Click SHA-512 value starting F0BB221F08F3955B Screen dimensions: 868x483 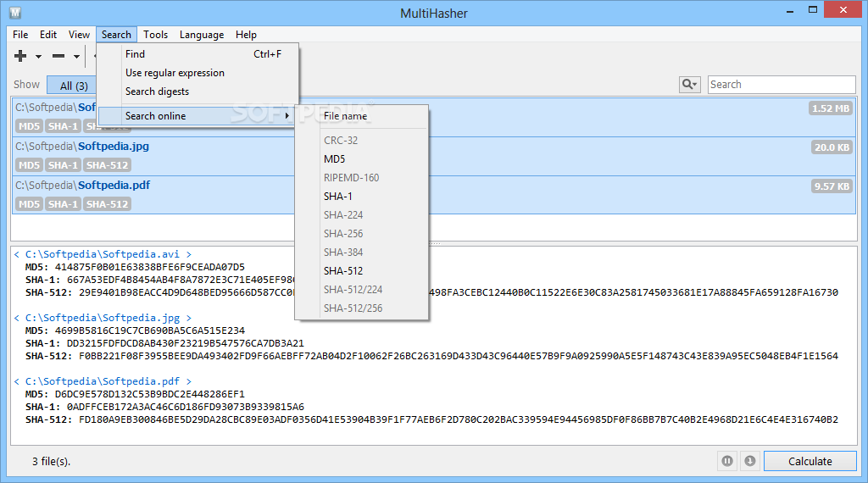pos(459,356)
